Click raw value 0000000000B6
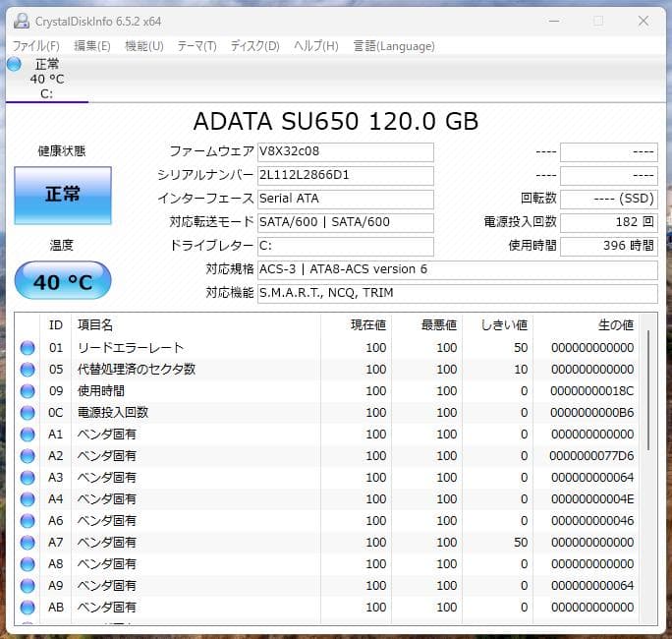This screenshot has width=672, height=639. coord(592,413)
